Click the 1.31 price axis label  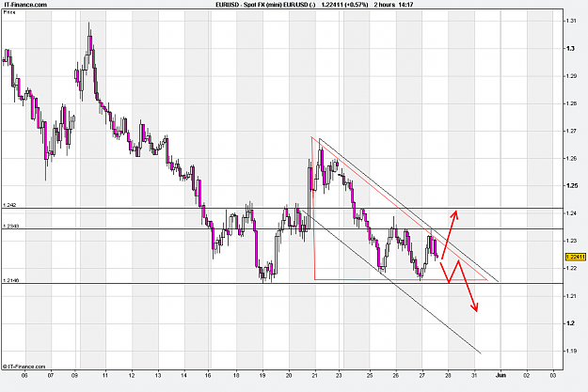[571, 21]
